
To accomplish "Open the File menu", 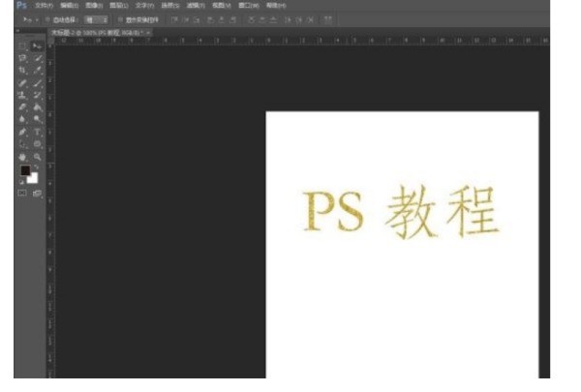I will click(x=44, y=5).
